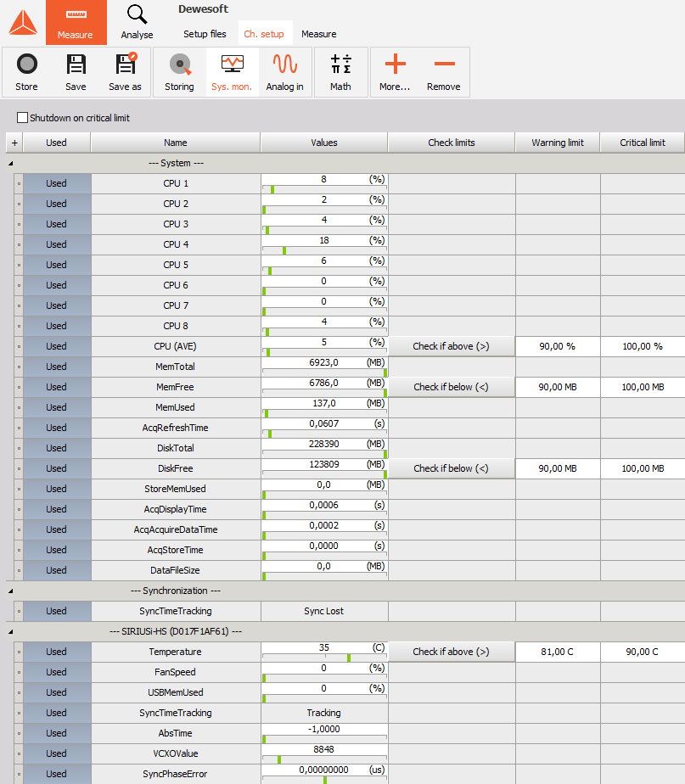Toggle Used for CPU (AVE)
685x784 pixels.
57,346
